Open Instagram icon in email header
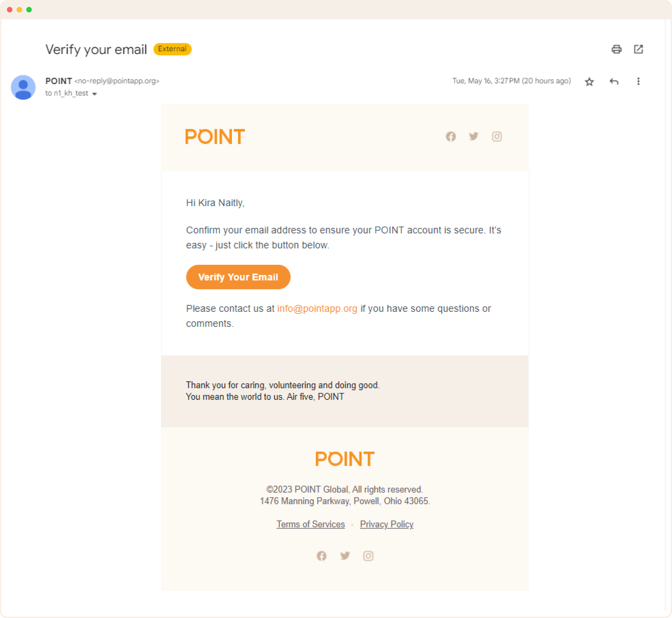 497,137
